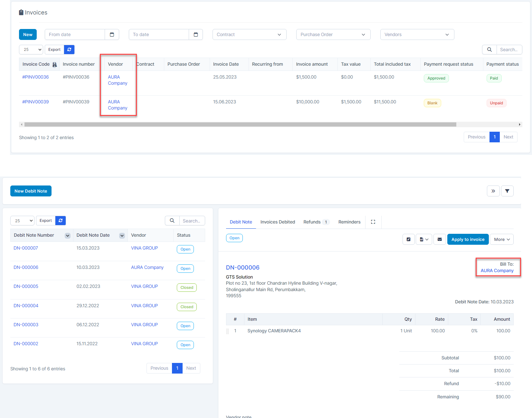This screenshot has width=532, height=418.
Task: Refresh the invoices table
Action: [69, 50]
